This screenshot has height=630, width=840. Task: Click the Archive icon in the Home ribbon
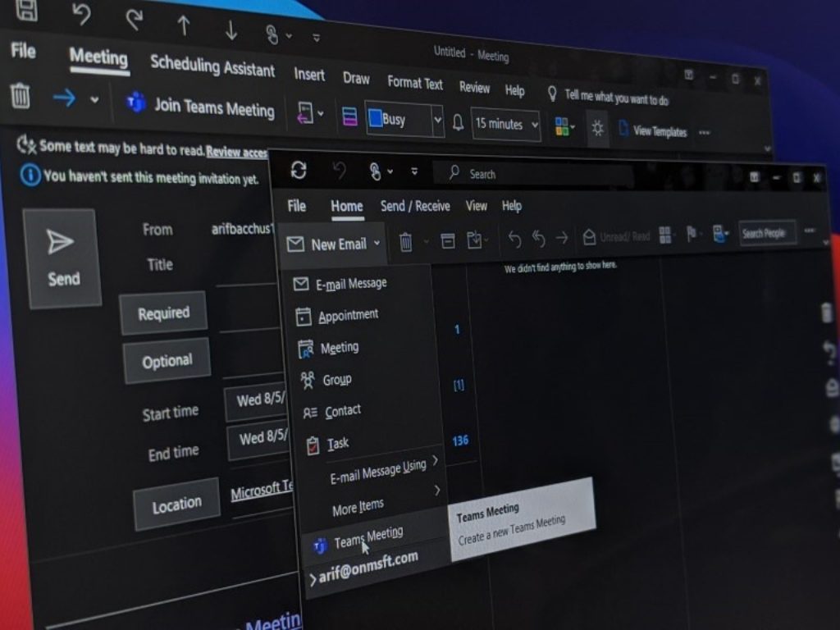447,240
